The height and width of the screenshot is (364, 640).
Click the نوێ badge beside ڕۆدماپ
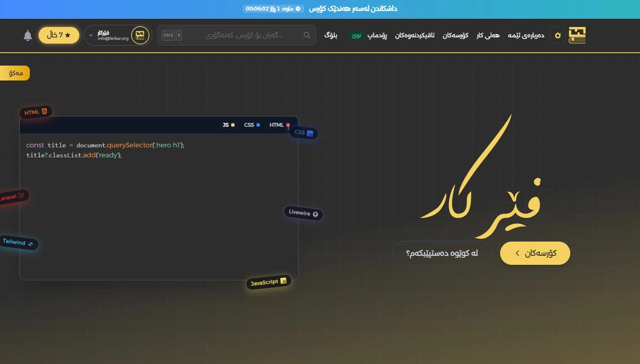point(356,36)
